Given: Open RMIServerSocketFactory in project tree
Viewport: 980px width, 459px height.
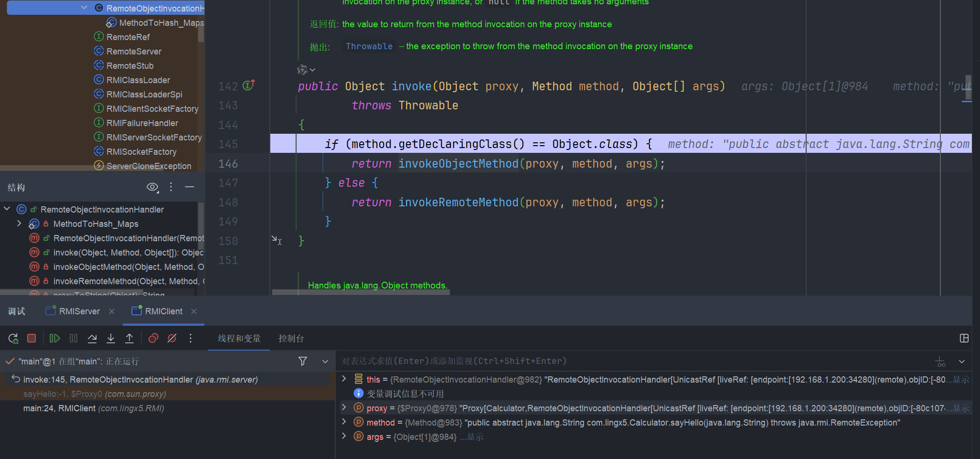Looking at the screenshot, I should 148,138.
